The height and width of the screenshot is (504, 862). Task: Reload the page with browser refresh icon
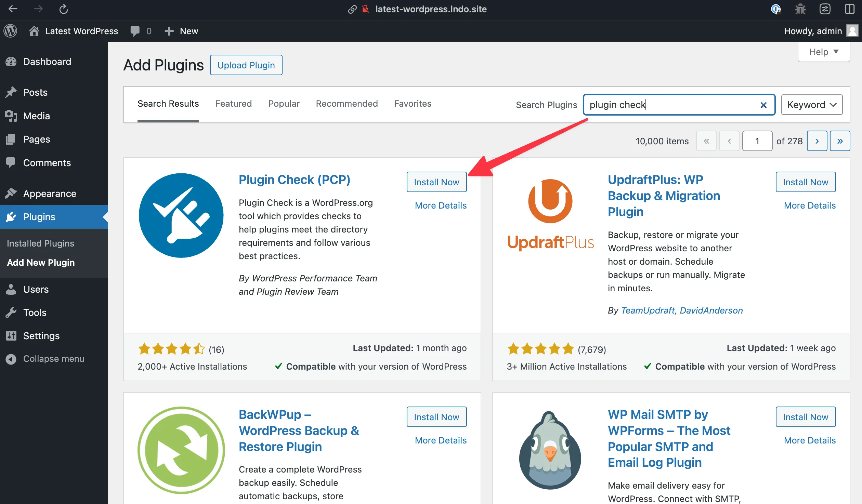tap(64, 9)
